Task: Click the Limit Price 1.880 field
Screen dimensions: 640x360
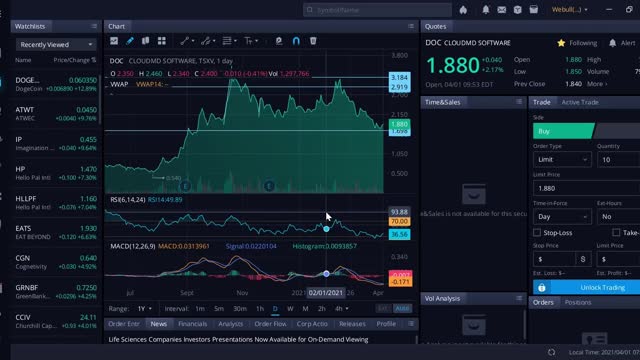Action: 587,188
